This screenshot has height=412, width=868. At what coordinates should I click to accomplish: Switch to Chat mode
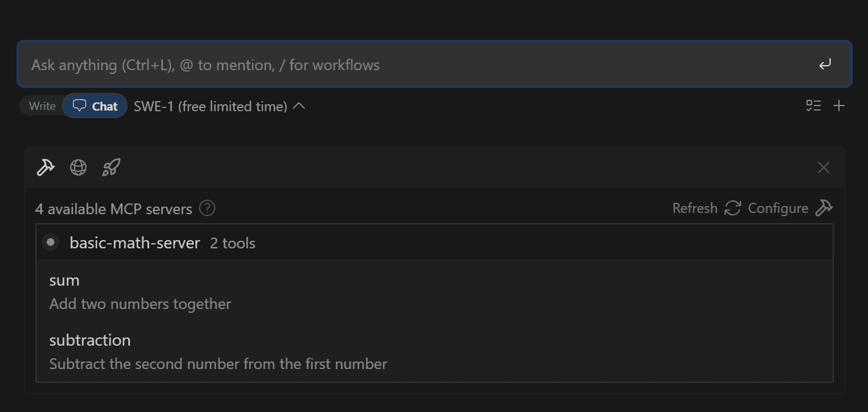tap(95, 106)
